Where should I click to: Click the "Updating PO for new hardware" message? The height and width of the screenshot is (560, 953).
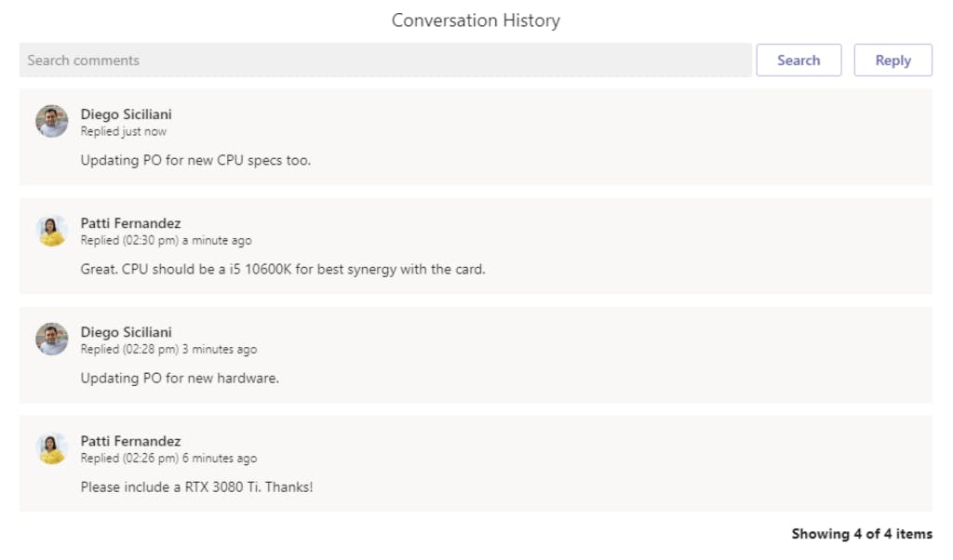180,378
